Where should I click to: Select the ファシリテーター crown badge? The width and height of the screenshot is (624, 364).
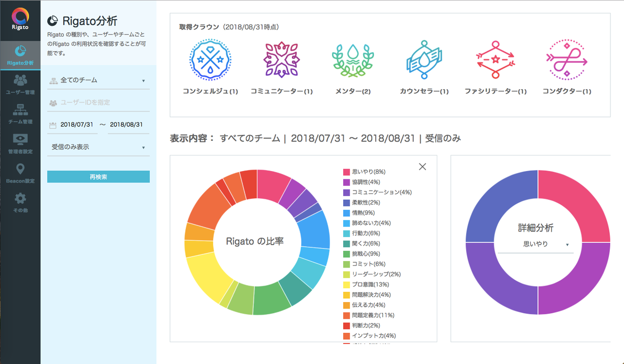click(x=495, y=67)
